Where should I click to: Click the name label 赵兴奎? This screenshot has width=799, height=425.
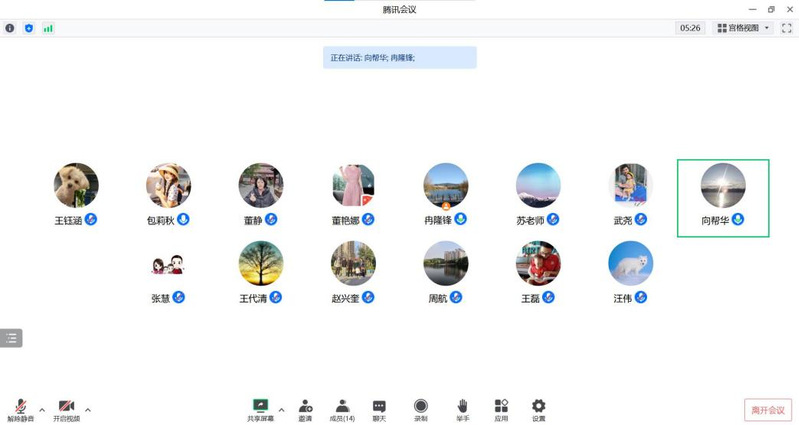345,299
